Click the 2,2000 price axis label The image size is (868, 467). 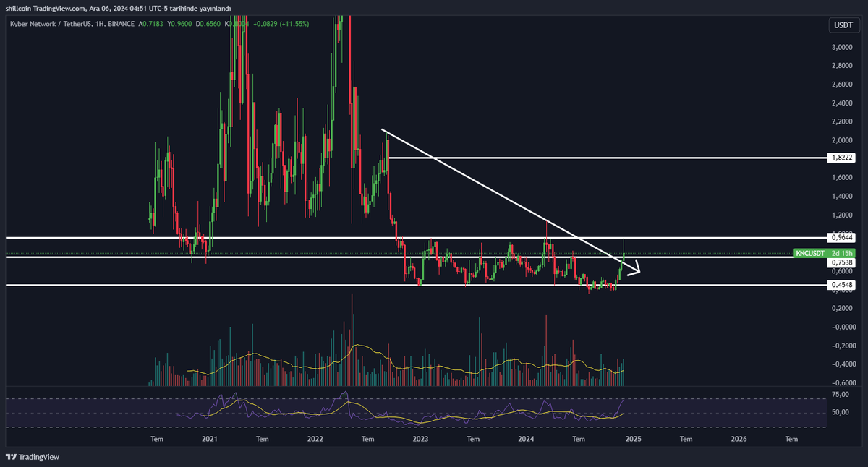842,121
